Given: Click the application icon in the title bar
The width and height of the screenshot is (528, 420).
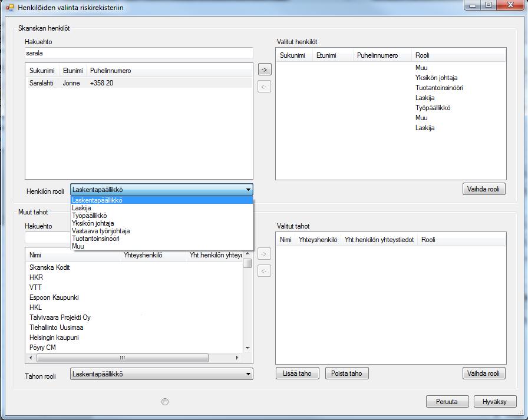Looking at the screenshot, I should pyautogui.click(x=10, y=8).
